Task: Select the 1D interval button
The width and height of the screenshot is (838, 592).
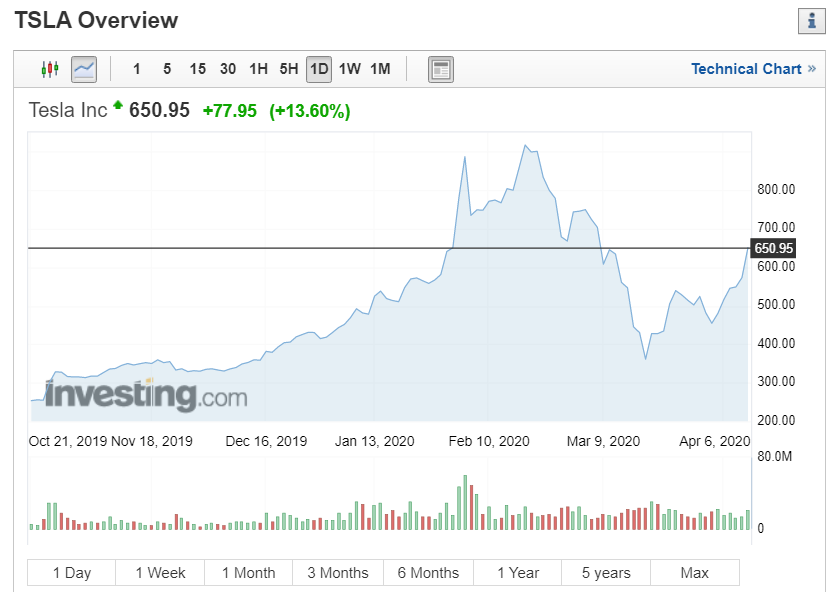Action: tap(319, 69)
